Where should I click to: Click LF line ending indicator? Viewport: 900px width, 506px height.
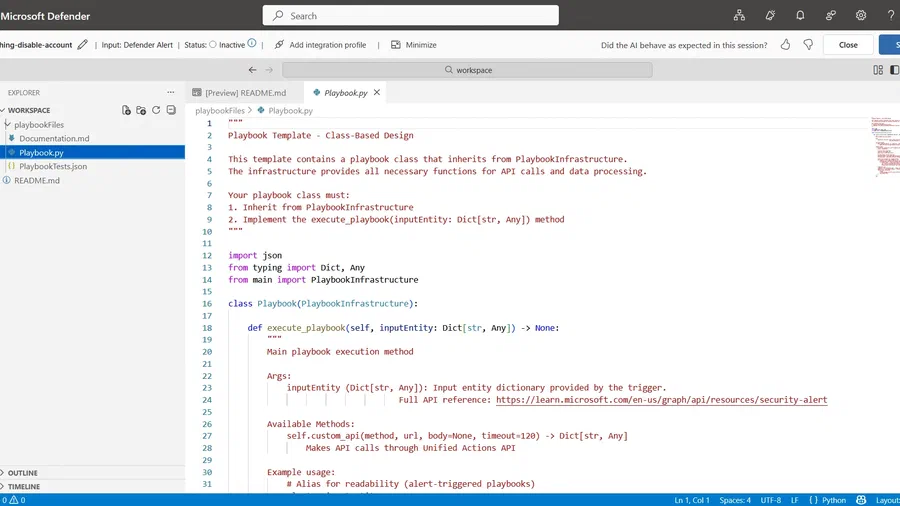tap(794, 500)
